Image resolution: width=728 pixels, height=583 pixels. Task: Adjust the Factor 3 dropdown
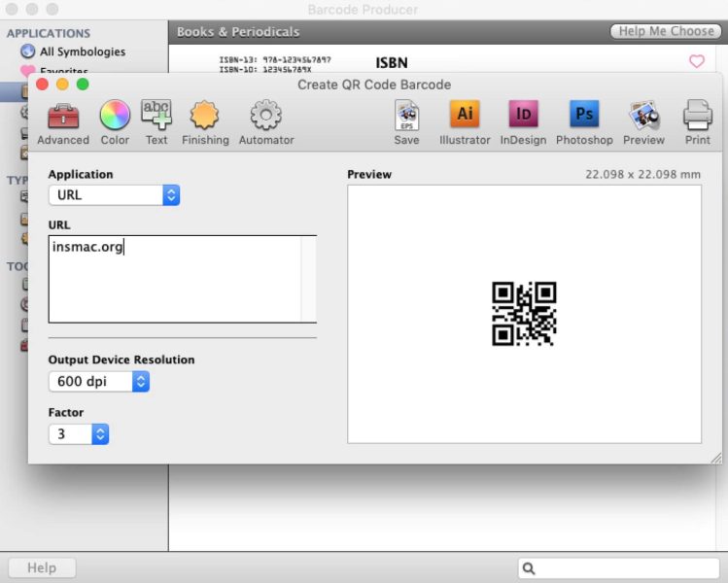(x=79, y=434)
